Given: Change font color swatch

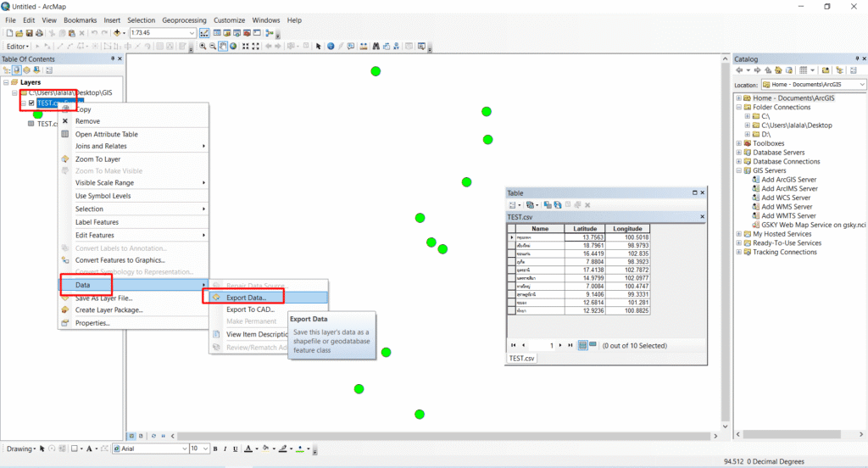Looking at the screenshot, I should click(x=248, y=449).
